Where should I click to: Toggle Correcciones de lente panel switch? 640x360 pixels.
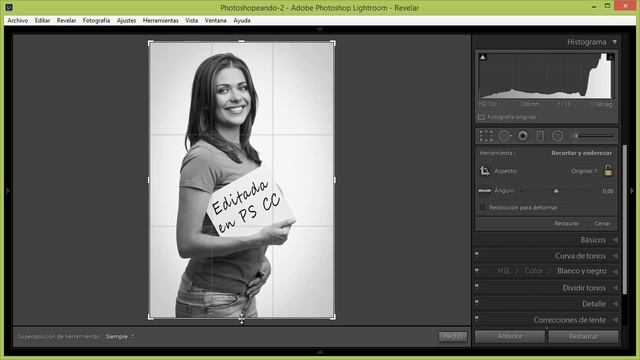click(x=476, y=319)
